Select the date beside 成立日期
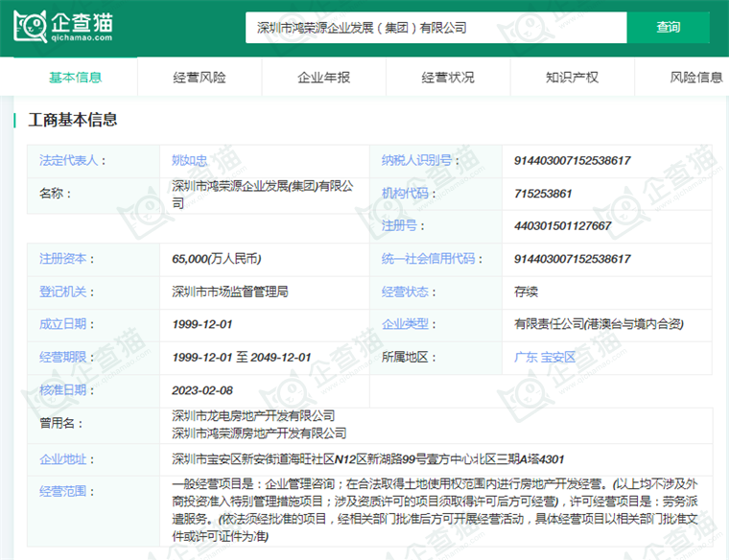 [201, 324]
